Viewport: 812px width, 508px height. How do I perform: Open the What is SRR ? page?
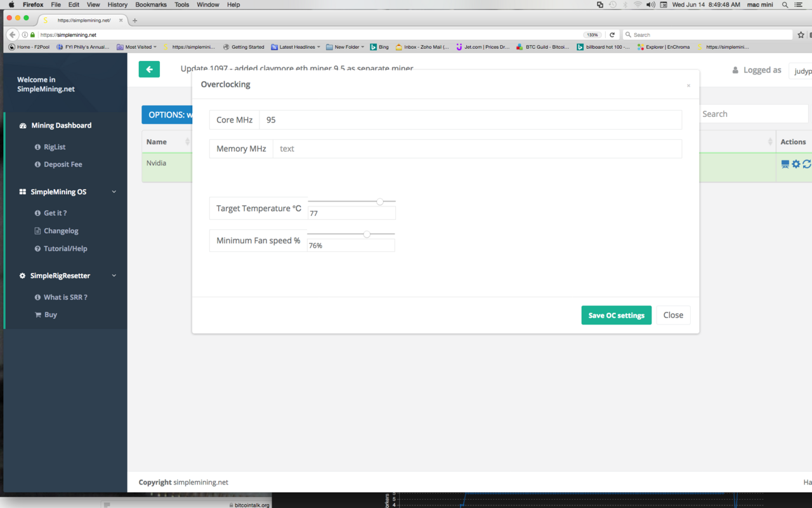65,297
